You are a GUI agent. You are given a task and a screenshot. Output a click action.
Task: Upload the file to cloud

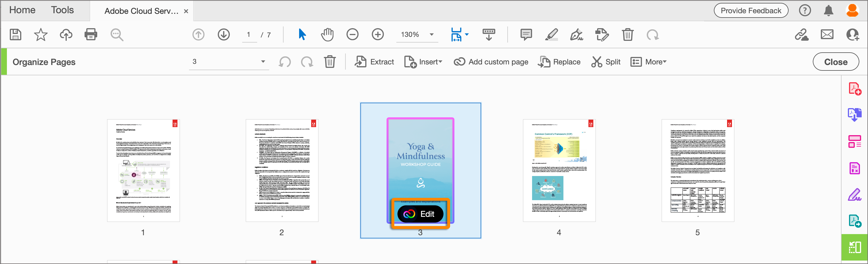66,34
